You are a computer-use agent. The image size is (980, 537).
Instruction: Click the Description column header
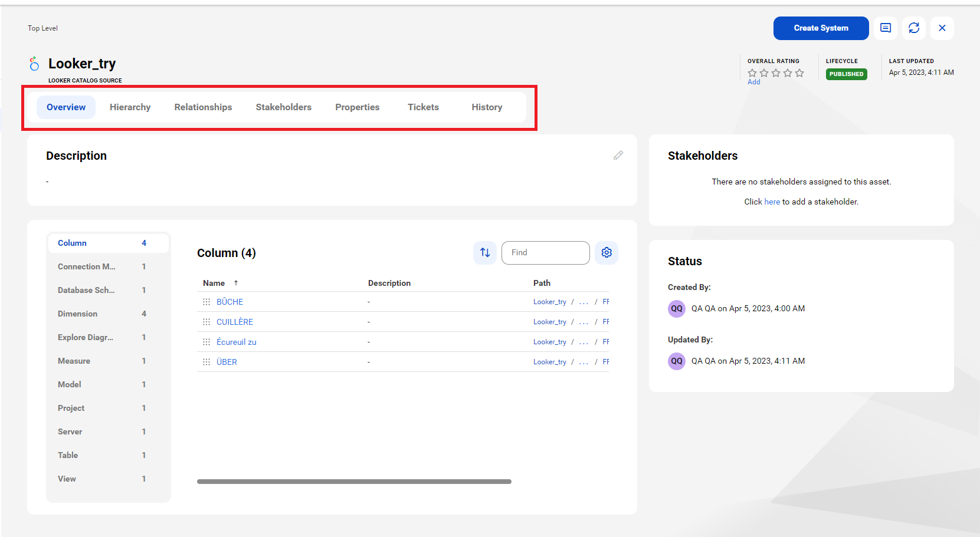click(x=389, y=284)
